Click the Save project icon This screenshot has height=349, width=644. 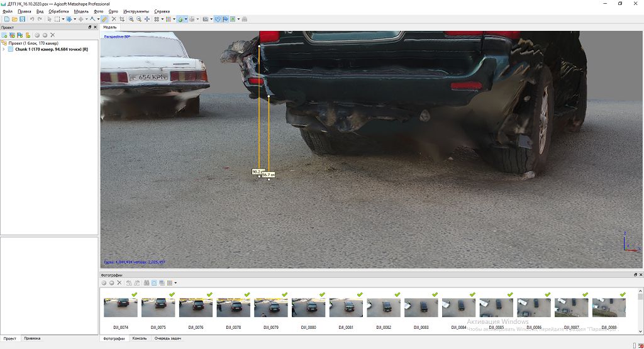click(22, 19)
